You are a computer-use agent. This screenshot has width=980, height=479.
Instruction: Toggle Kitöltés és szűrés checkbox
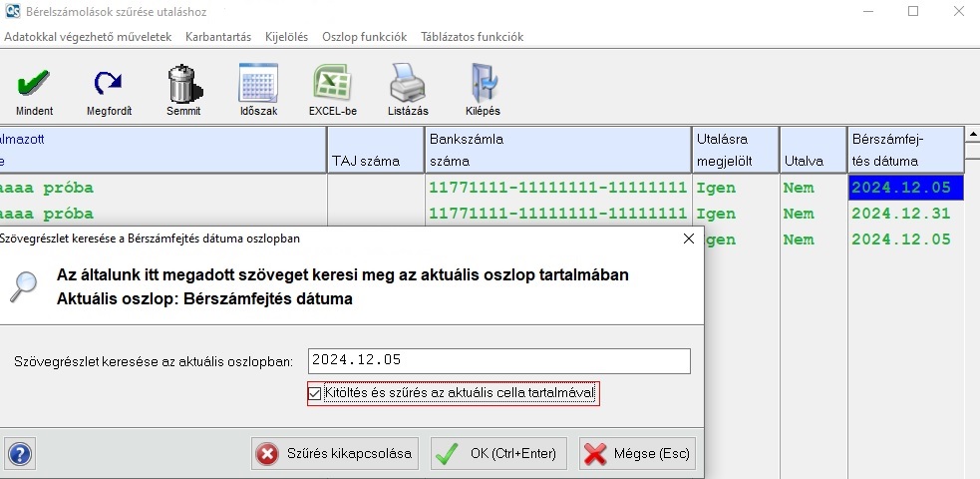[316, 393]
